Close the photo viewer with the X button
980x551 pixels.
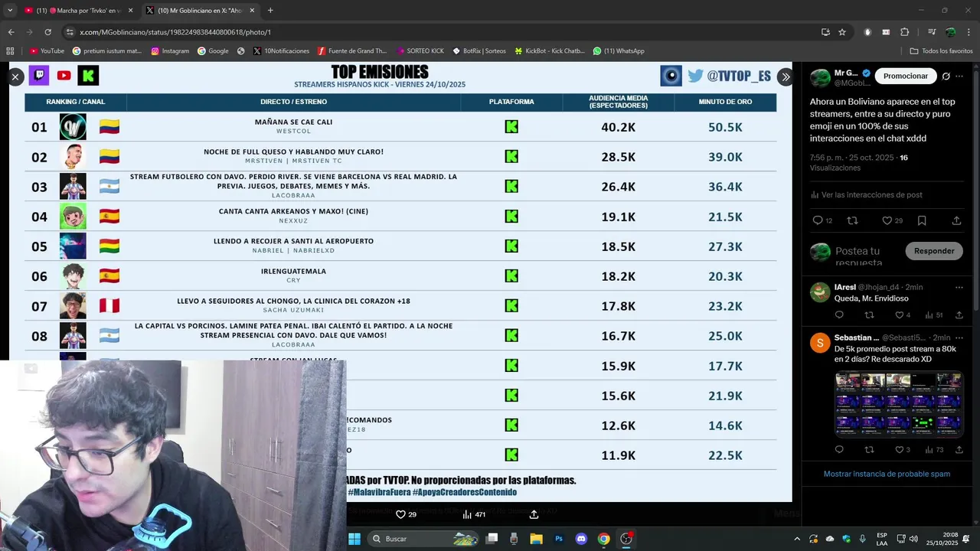coord(15,77)
